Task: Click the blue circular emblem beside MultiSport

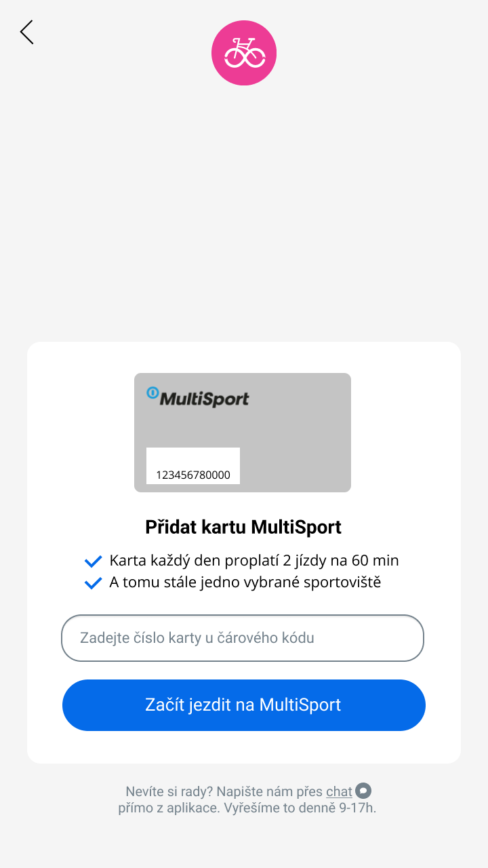Action: [152, 393]
